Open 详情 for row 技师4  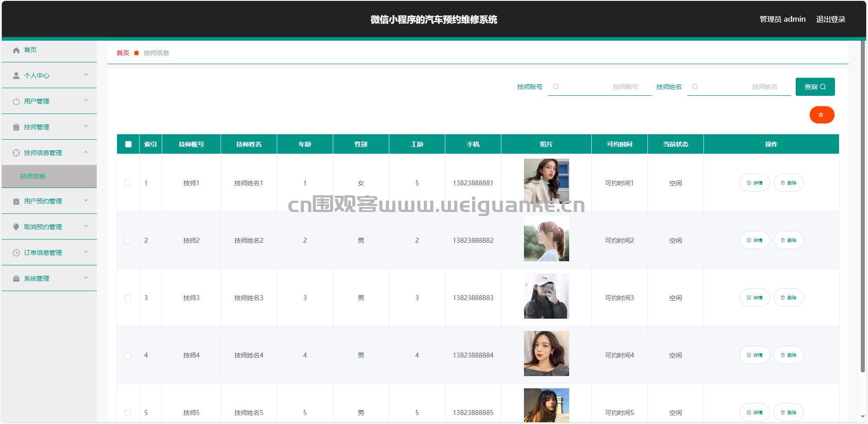coord(754,355)
